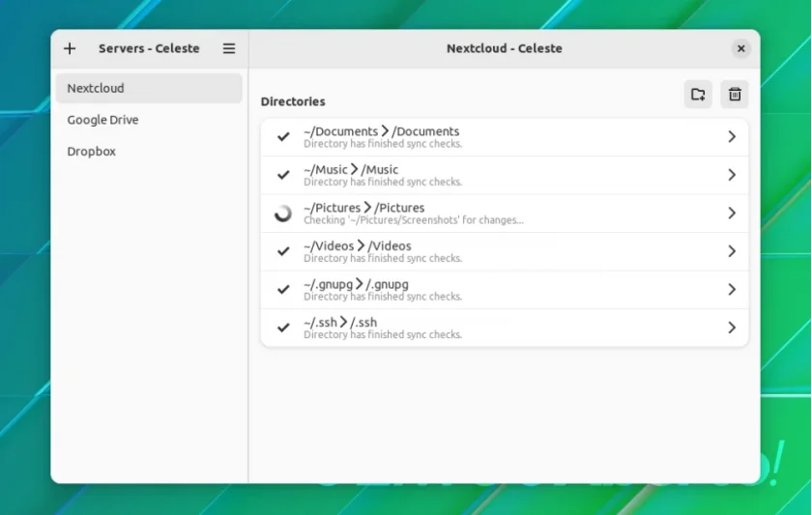
Task: Open the ~/Videos directory chevron arrow
Action: pyautogui.click(x=732, y=251)
